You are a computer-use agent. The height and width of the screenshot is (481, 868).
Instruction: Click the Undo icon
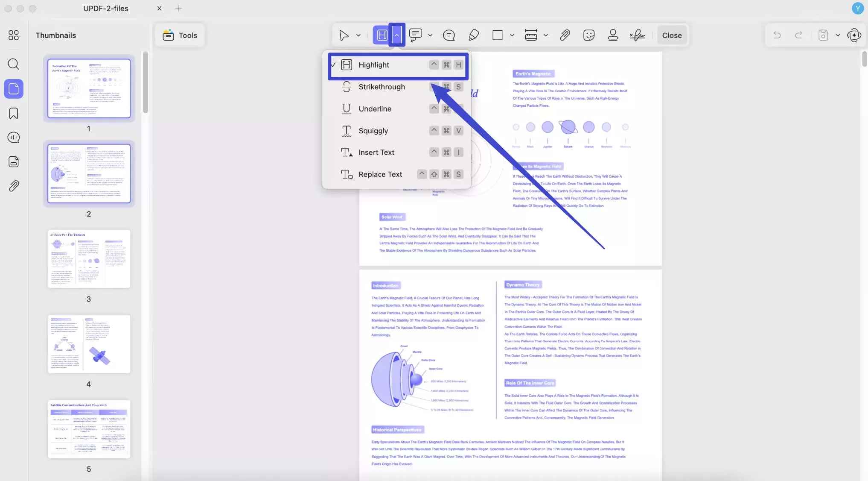pyautogui.click(x=777, y=35)
